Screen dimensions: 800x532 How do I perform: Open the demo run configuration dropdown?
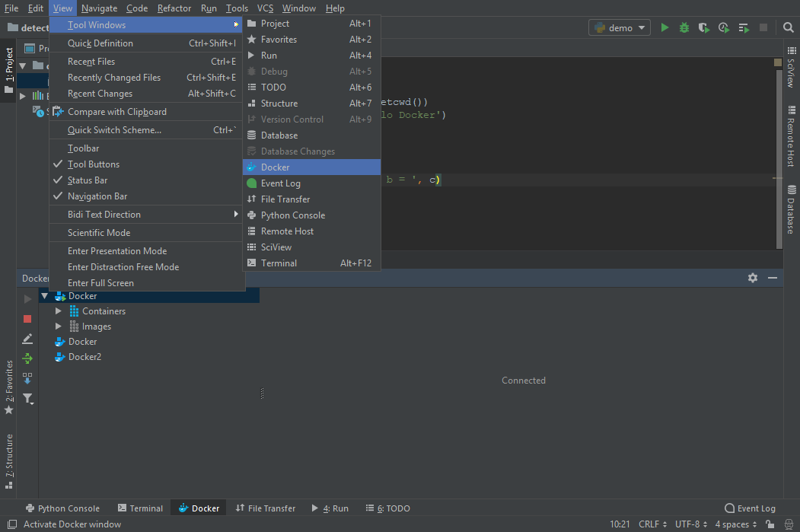(619, 27)
